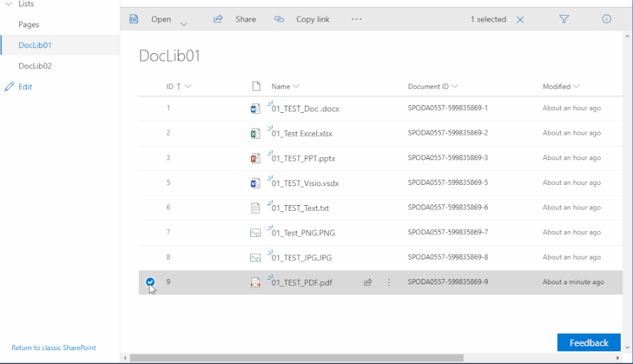Image resolution: width=633 pixels, height=364 pixels.
Task: Click Document ID SPODA0557-599835869-1
Action: pos(448,108)
